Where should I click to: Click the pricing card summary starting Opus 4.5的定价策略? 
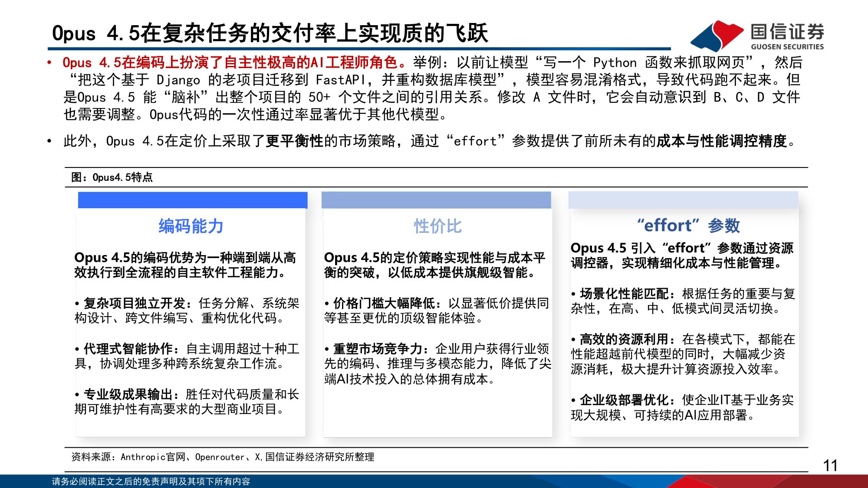coord(435,265)
